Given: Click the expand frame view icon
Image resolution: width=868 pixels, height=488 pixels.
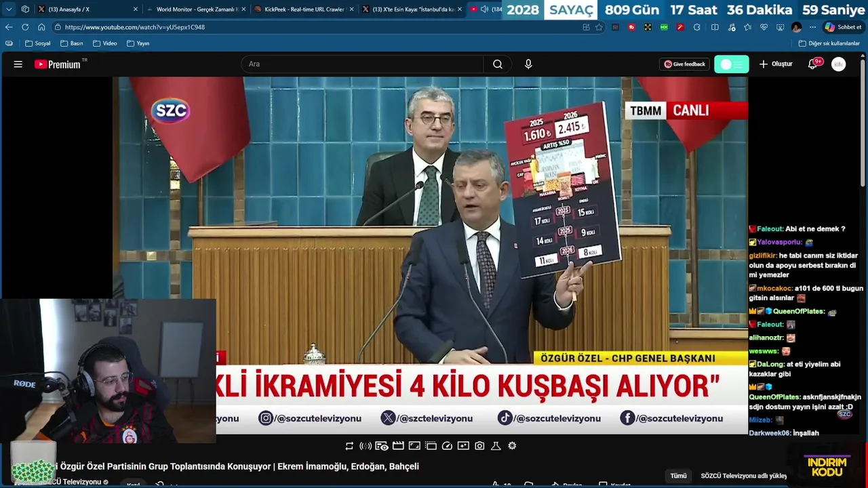Looking at the screenshot, I should [x=414, y=446].
